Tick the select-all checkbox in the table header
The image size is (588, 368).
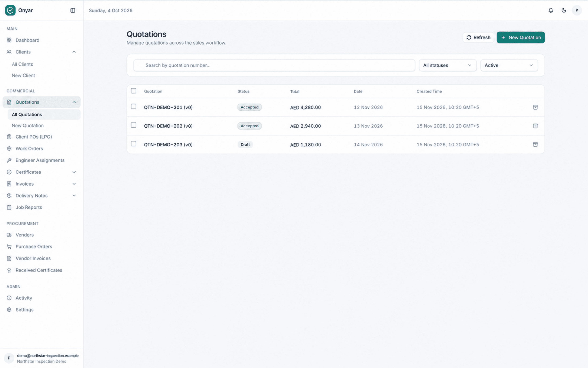click(133, 91)
